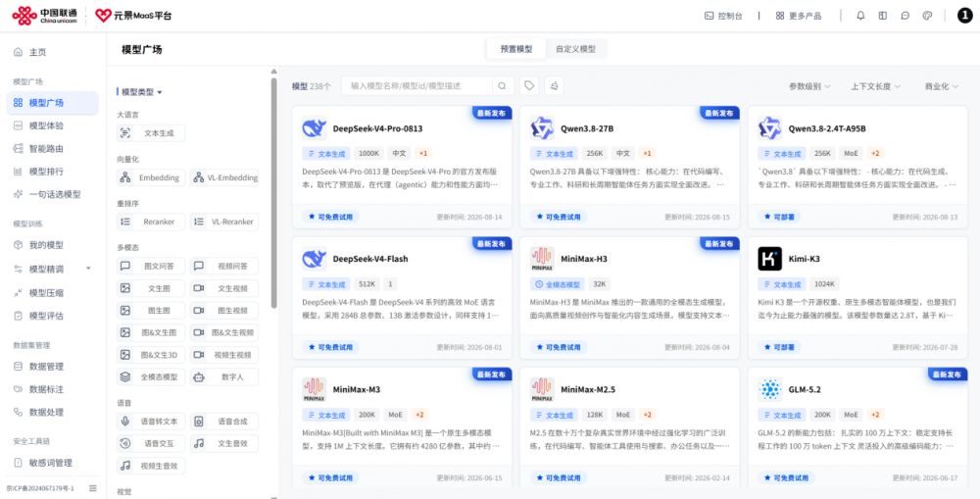
Task: Select the 全模态模型 tag on MiniMax-H3
Action: pos(559,284)
